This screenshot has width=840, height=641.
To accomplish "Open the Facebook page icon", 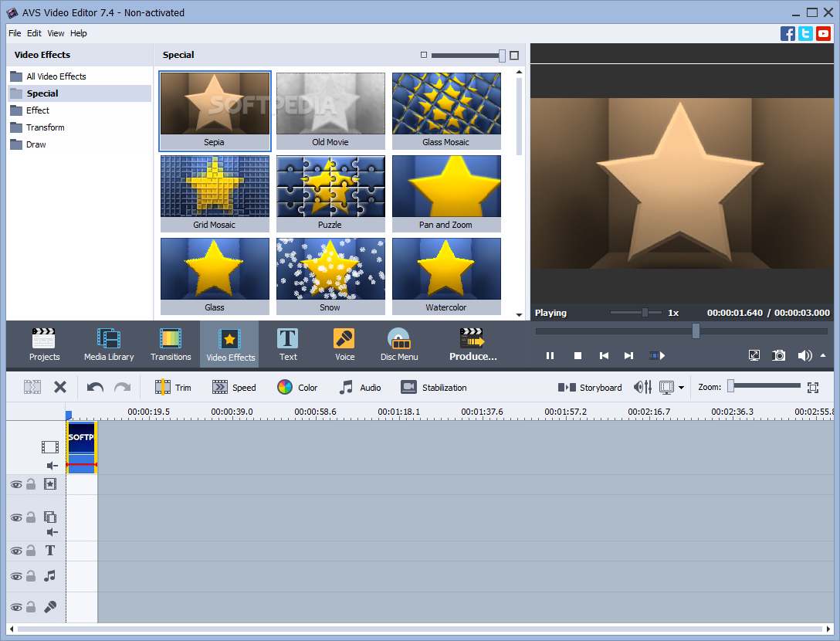I will point(787,33).
